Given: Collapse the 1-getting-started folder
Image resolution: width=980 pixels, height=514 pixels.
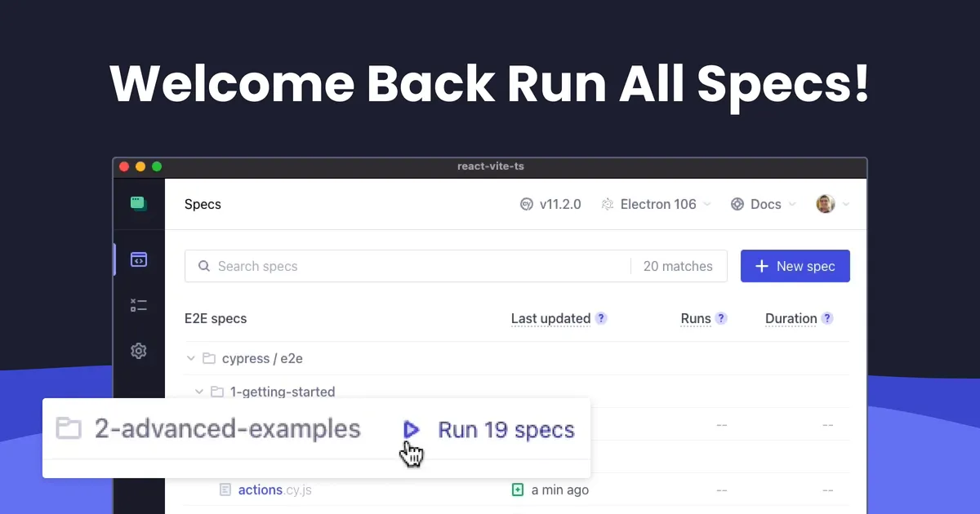Looking at the screenshot, I should tap(199, 392).
